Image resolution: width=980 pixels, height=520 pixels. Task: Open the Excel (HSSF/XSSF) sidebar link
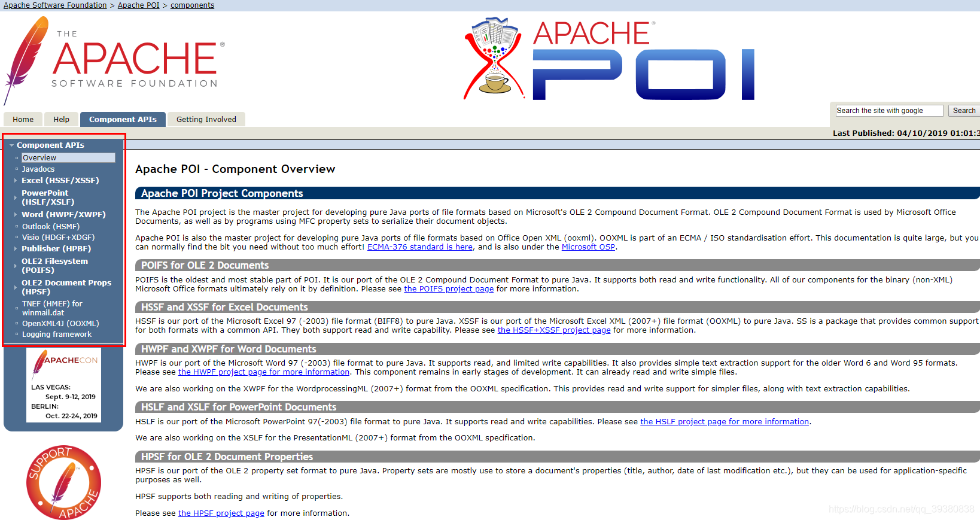click(x=60, y=181)
